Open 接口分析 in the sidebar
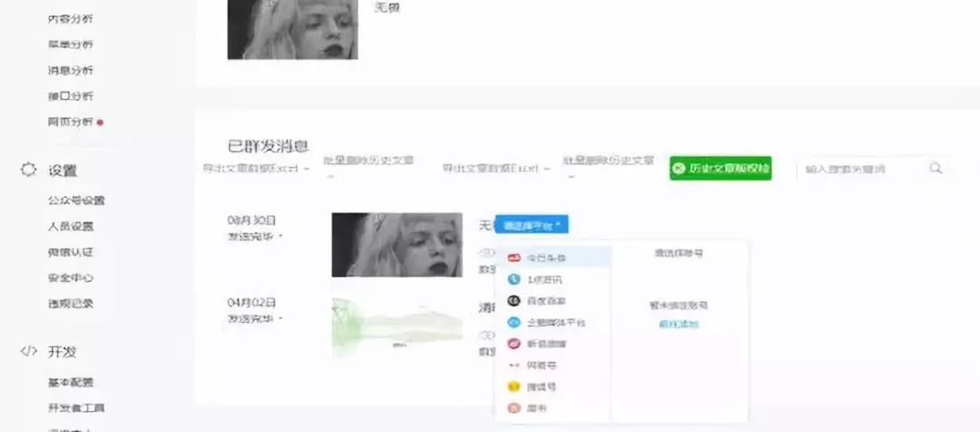The height and width of the screenshot is (432, 980). click(71, 95)
